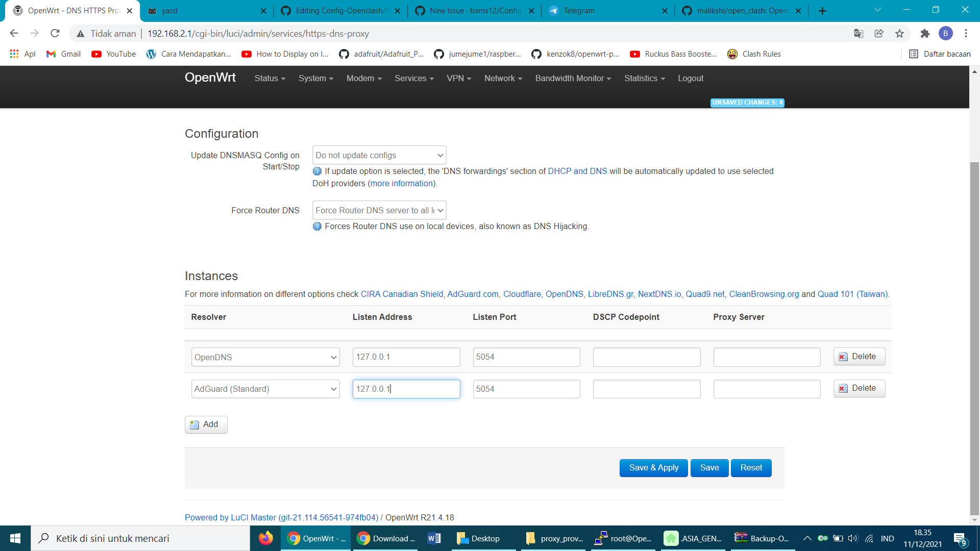Screen dimensions: 980x551
Task: Open the Extensions puzzle icon
Action: [925, 33]
